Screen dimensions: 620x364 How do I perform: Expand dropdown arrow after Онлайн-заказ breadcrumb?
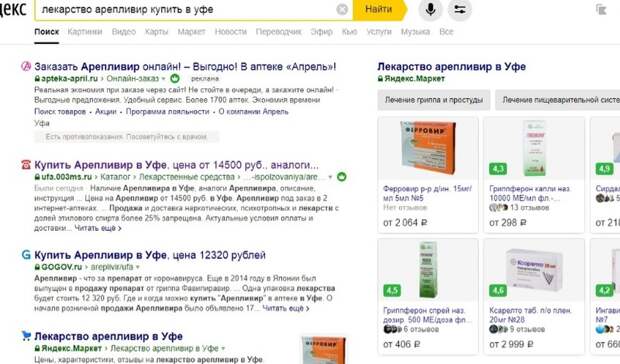[x=163, y=79]
